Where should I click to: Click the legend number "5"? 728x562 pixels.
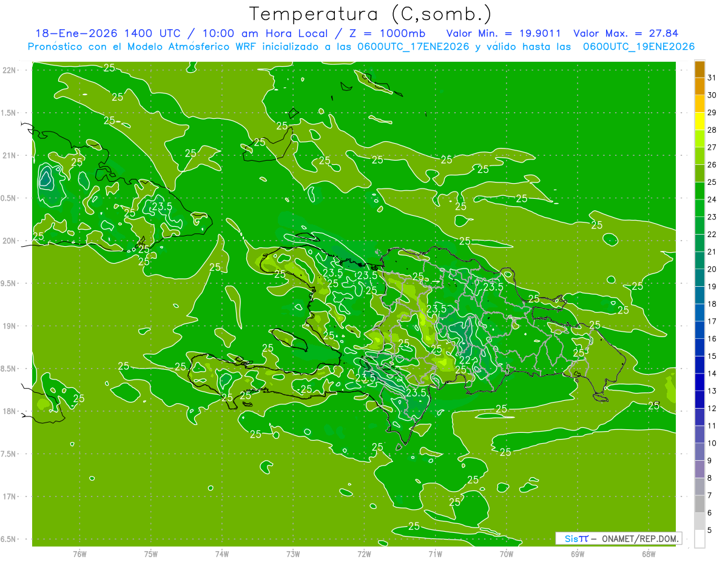(x=710, y=531)
